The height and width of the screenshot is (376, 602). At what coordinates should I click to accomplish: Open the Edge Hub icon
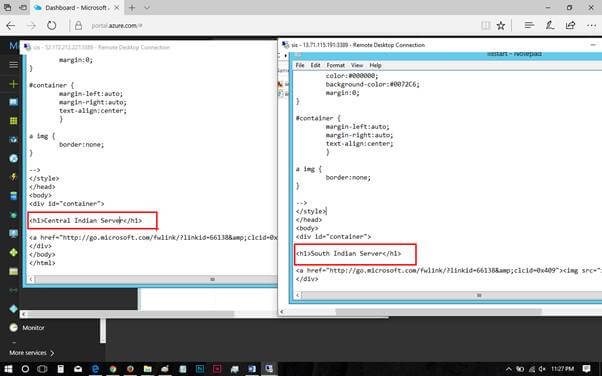[529, 25]
